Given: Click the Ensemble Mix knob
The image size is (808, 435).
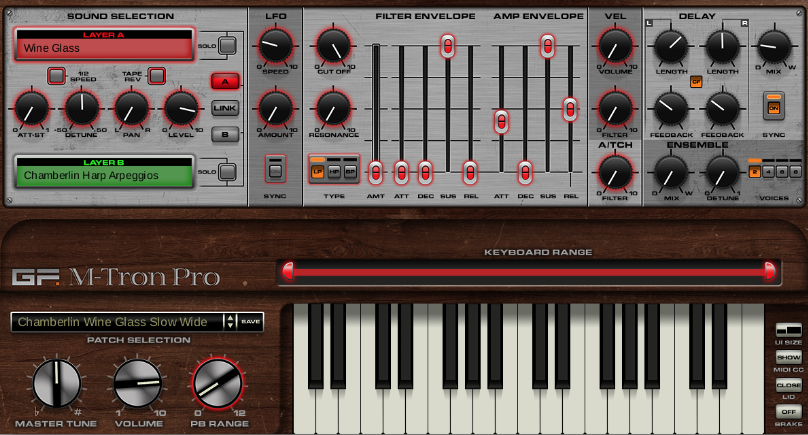Looking at the screenshot, I should 671,173.
